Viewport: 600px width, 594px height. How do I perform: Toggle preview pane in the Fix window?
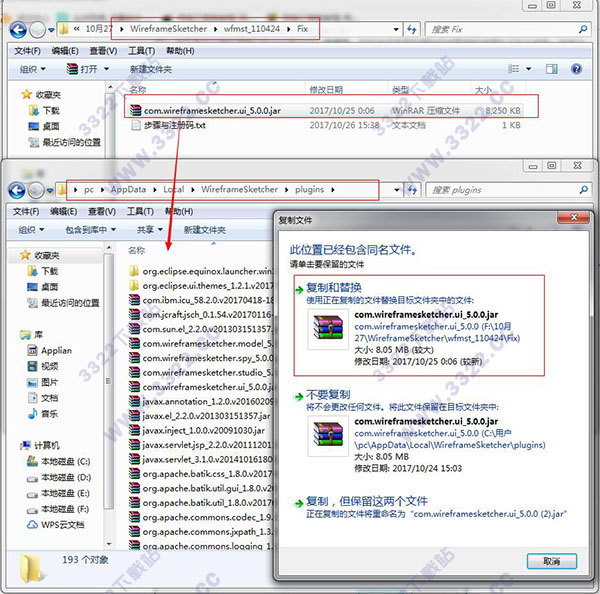[551, 69]
